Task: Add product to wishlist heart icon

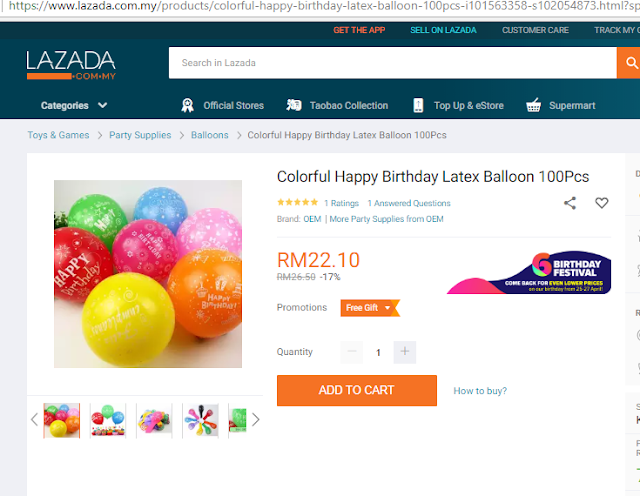Action: [x=601, y=203]
